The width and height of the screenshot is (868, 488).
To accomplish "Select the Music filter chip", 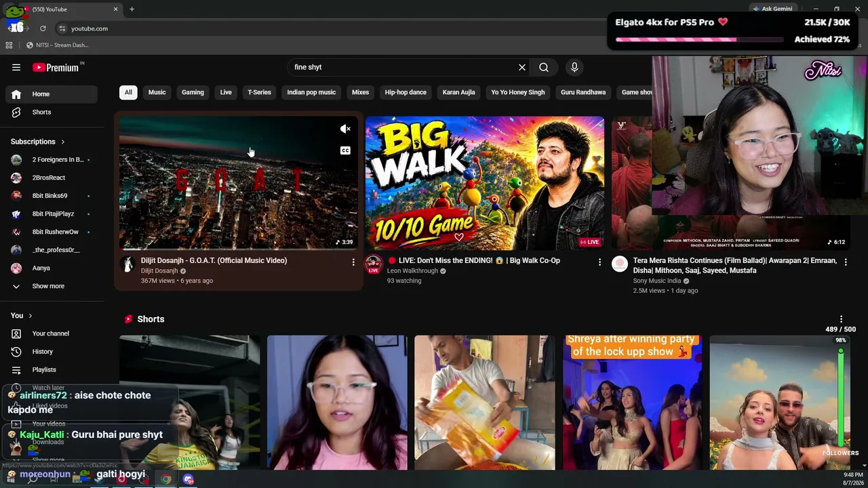I will 157,92.
